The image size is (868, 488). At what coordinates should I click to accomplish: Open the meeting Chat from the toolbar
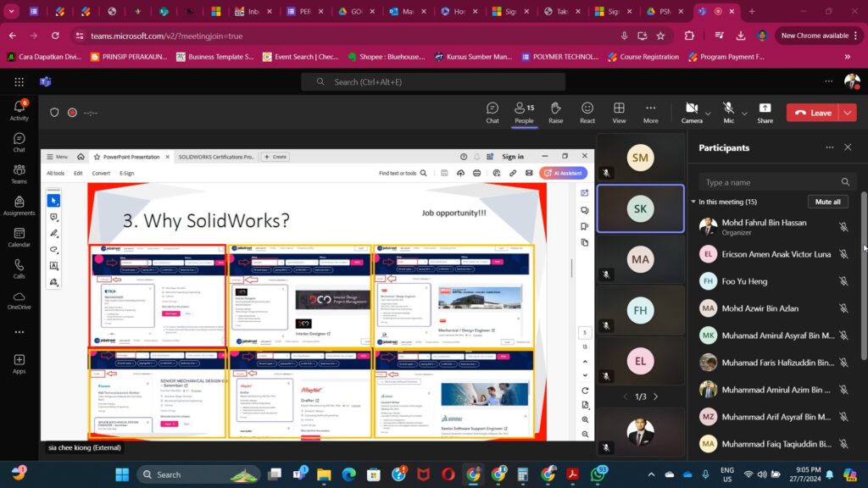click(492, 113)
